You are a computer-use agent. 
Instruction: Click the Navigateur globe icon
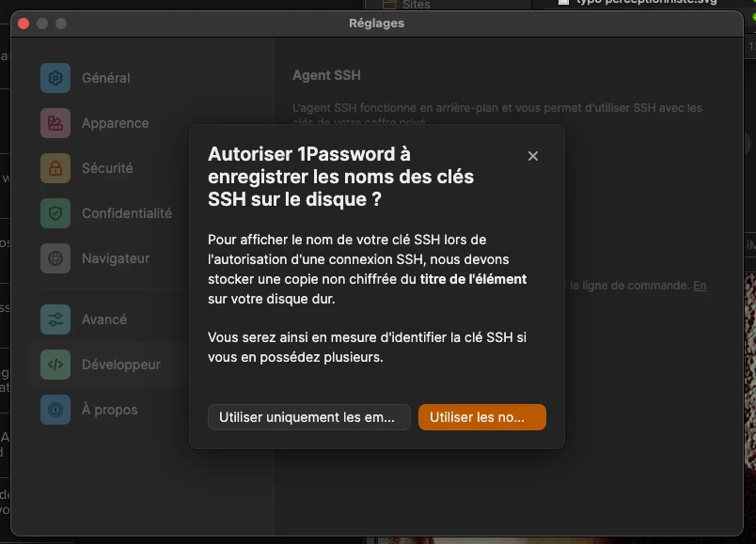pyautogui.click(x=55, y=258)
